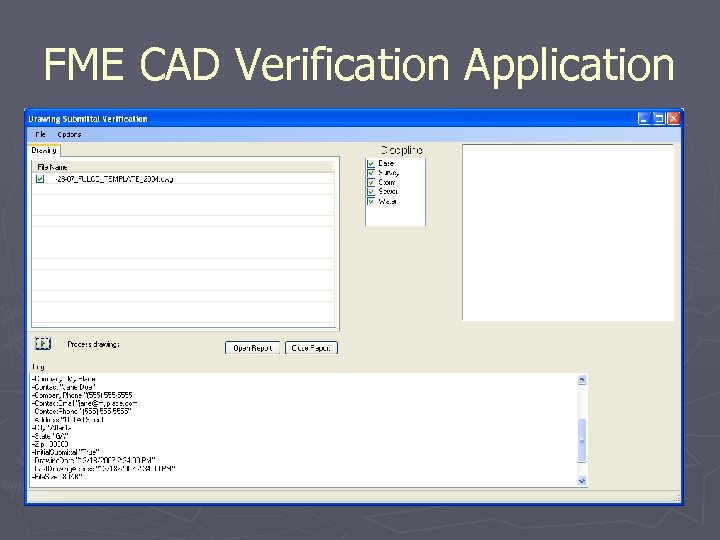Click the log scrollbar thumb
The width and height of the screenshot is (720, 540).
tap(582, 440)
